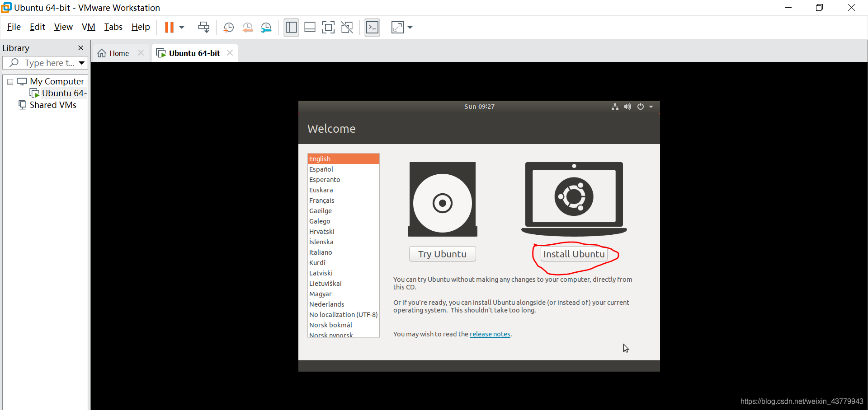Click the Ubuntu clock Sun 09:27

pyautogui.click(x=479, y=107)
